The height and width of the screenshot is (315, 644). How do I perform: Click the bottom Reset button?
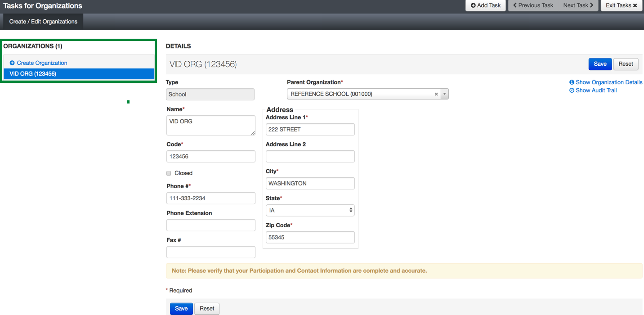click(x=207, y=308)
